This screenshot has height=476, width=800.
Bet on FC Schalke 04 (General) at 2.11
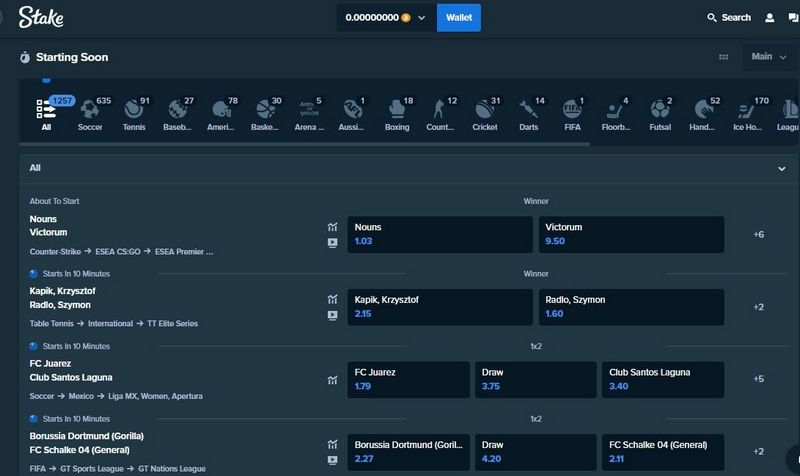[663, 452]
